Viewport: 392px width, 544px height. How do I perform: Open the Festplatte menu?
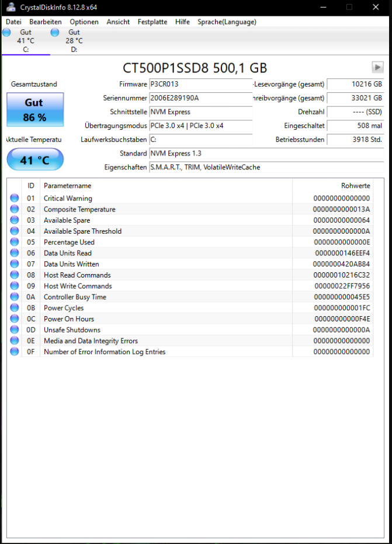click(x=152, y=22)
